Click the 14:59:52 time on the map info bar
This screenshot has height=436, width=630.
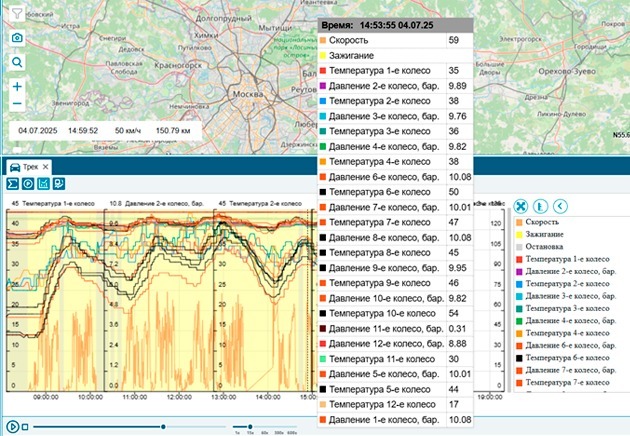(x=83, y=131)
